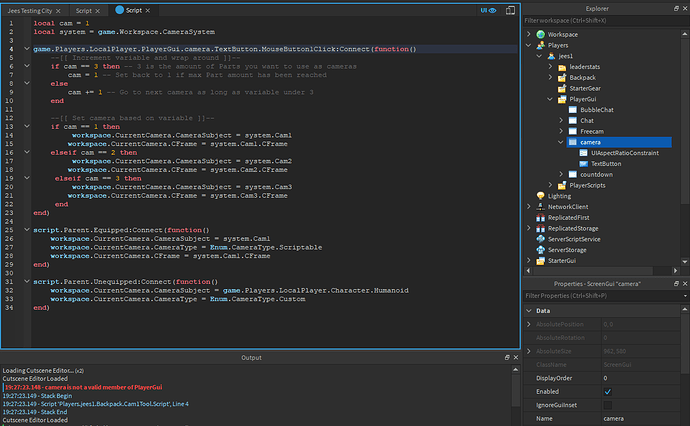Click the Chat ScreenGui icon
Viewport: 690px width, 426px height.
pos(573,121)
